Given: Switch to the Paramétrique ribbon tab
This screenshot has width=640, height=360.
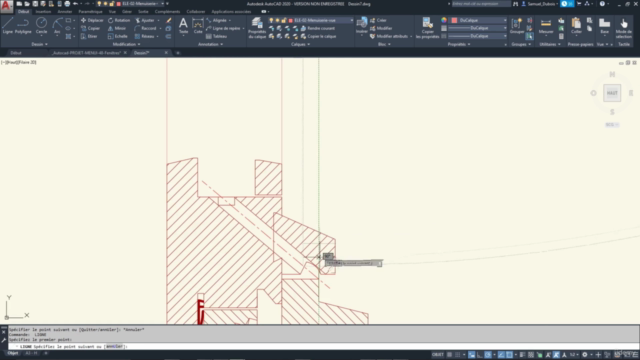Looking at the screenshot, I should tap(90, 12).
